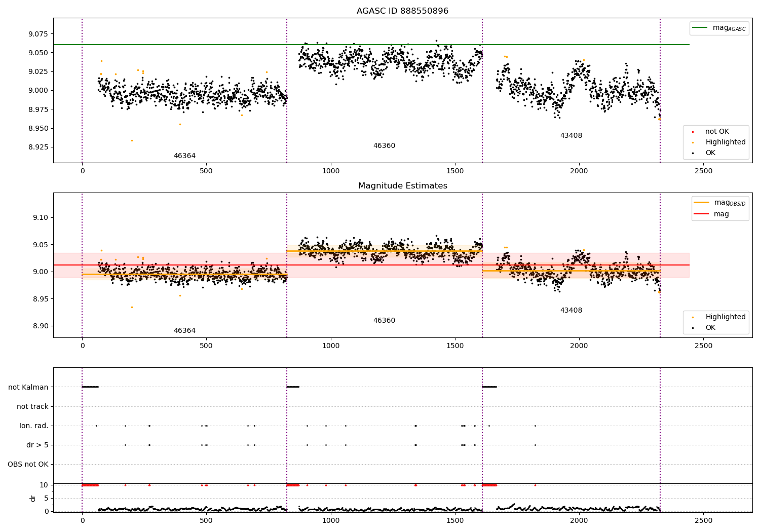The width and height of the screenshot is (760, 532).
Task: Click the rotated 'dr' axis label
Action: (x=33, y=498)
